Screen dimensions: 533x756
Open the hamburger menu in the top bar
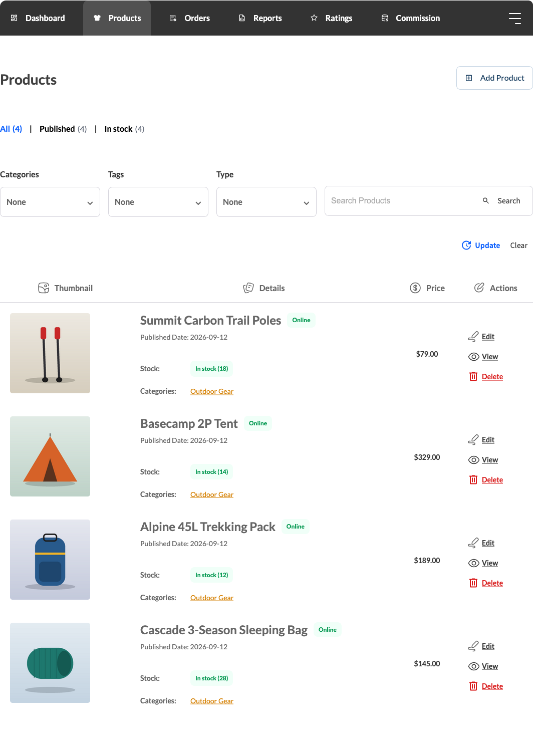coord(515,18)
